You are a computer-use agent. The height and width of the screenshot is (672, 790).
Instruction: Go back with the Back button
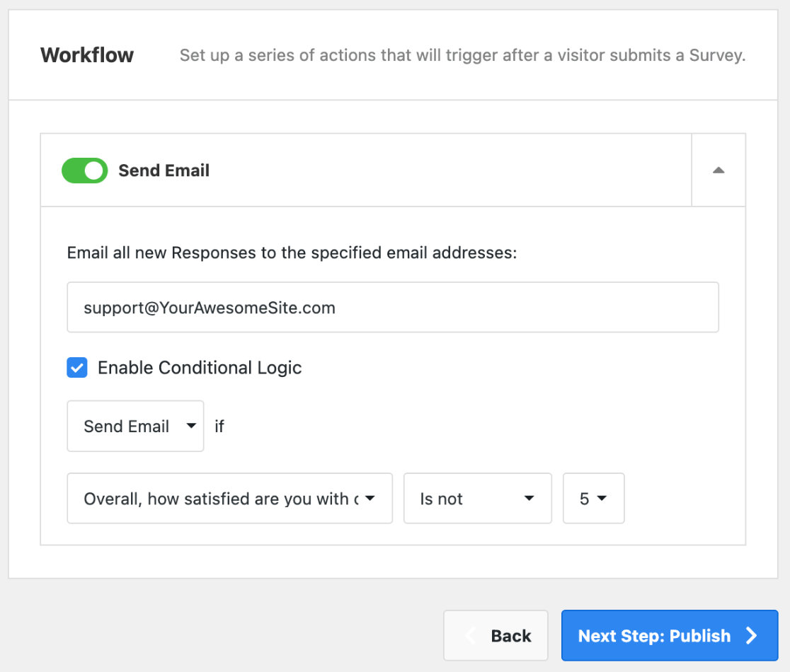coord(496,636)
